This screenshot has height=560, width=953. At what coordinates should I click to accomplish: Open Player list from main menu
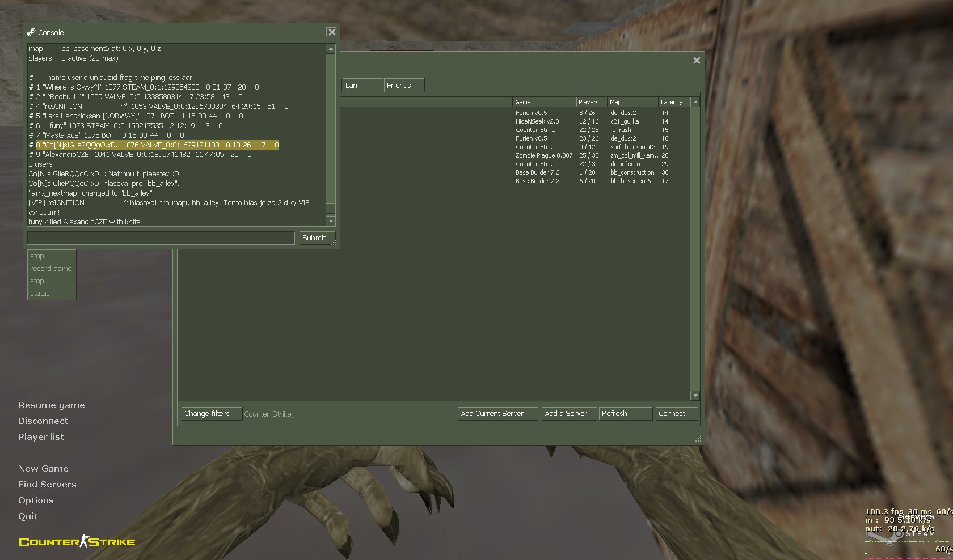coord(41,437)
